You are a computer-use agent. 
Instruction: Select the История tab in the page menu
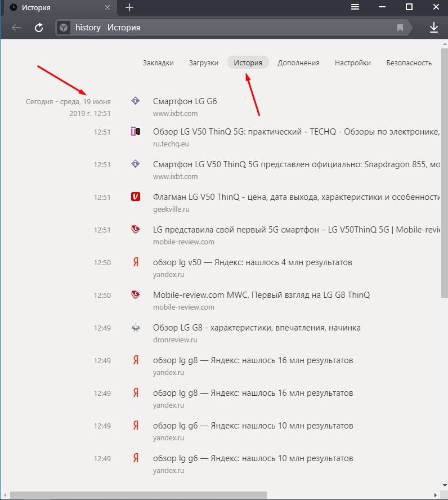point(248,62)
